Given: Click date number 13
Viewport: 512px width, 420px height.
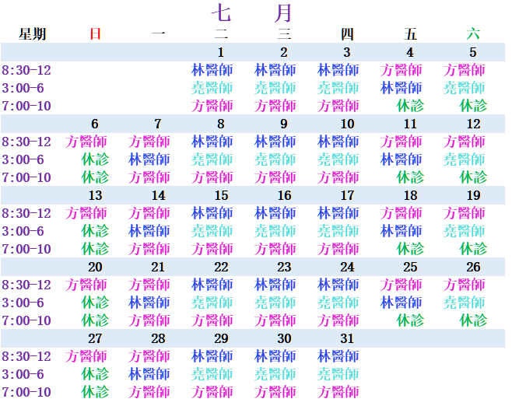Looking at the screenshot, I should 95,195.
